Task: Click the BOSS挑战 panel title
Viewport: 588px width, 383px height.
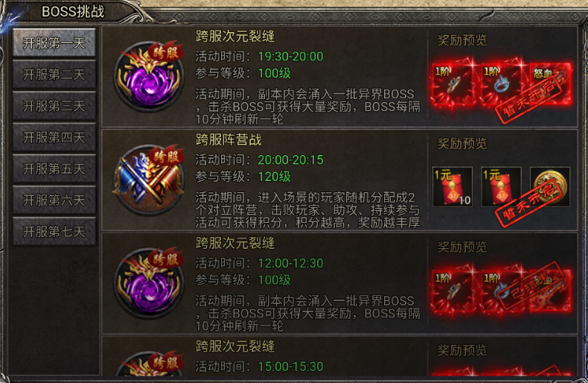Action: coord(73,12)
